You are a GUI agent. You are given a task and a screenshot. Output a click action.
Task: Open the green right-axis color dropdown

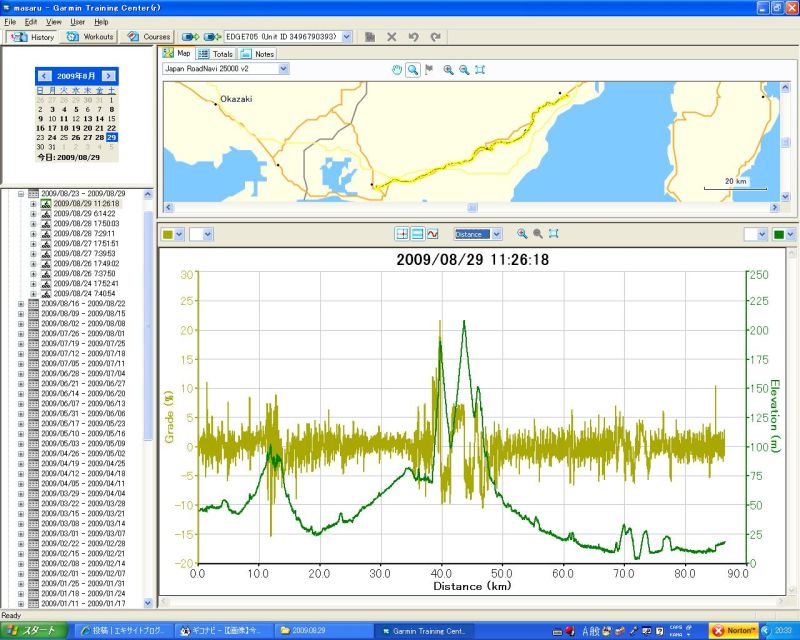[791, 235]
